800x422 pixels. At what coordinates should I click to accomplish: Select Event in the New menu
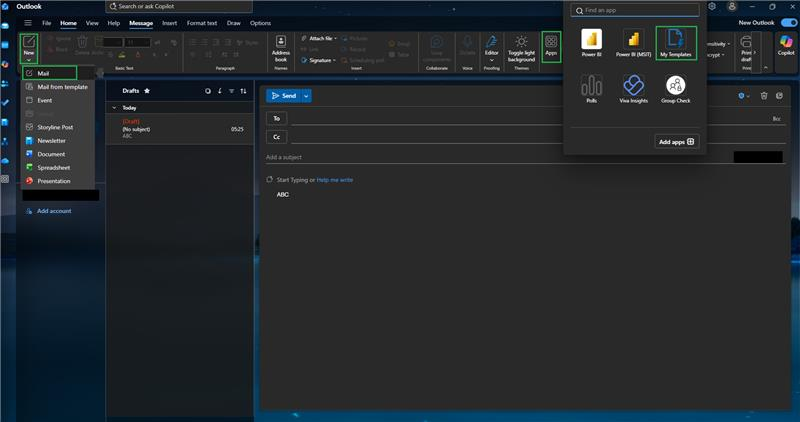coord(58,101)
